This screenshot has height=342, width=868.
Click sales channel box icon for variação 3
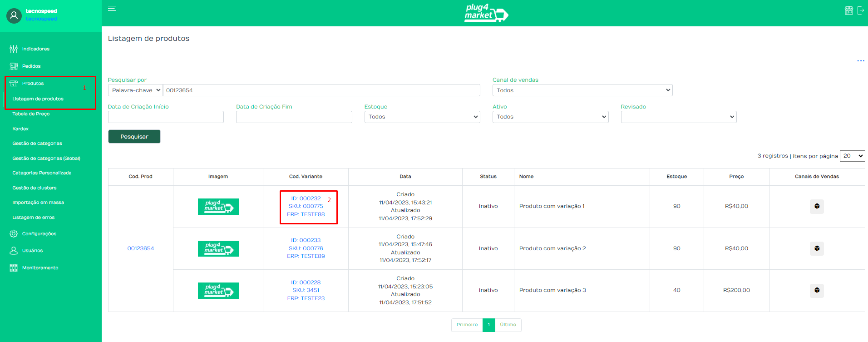[x=817, y=290]
